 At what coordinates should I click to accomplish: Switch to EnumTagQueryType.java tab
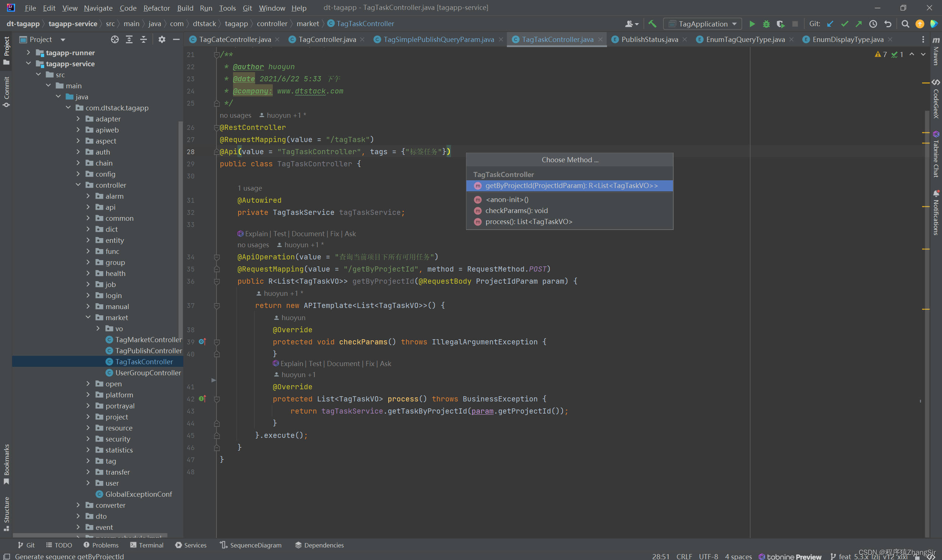coord(745,39)
